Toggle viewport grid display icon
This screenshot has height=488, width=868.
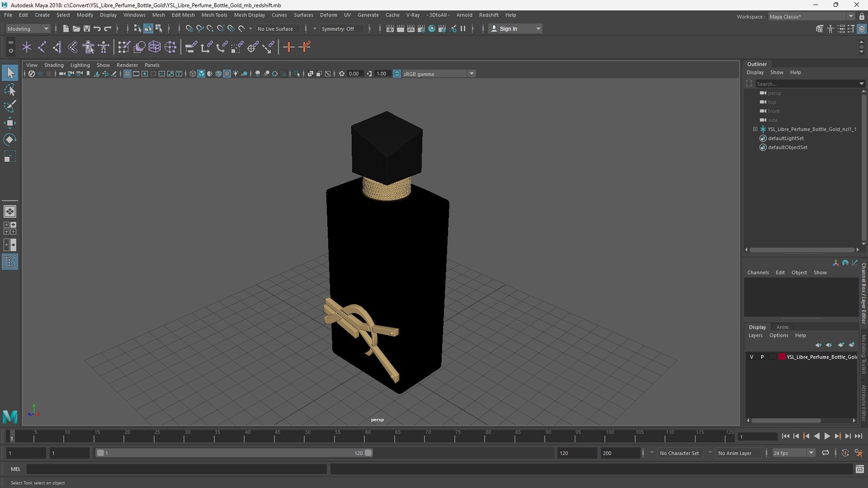(x=127, y=74)
